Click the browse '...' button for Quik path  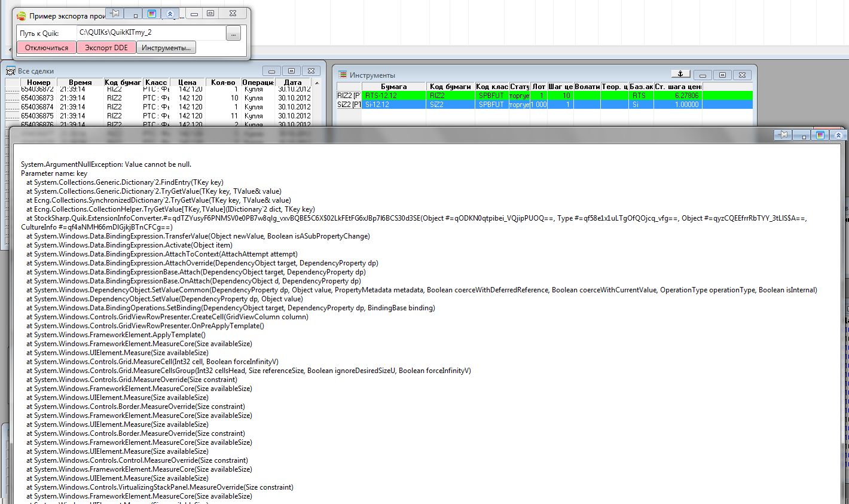tap(233, 34)
